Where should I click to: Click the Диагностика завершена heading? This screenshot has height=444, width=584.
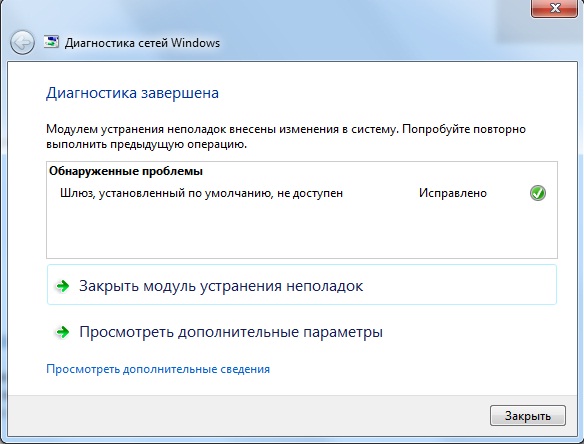tap(132, 93)
